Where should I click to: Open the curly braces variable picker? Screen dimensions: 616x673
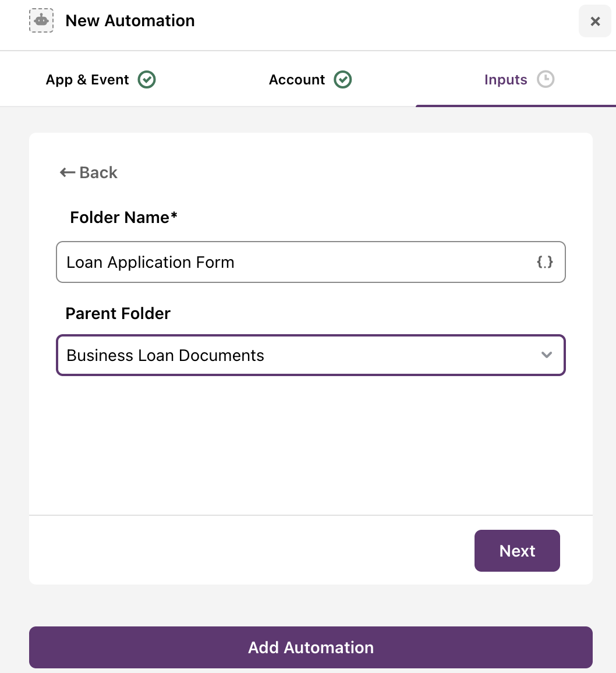pyautogui.click(x=545, y=262)
